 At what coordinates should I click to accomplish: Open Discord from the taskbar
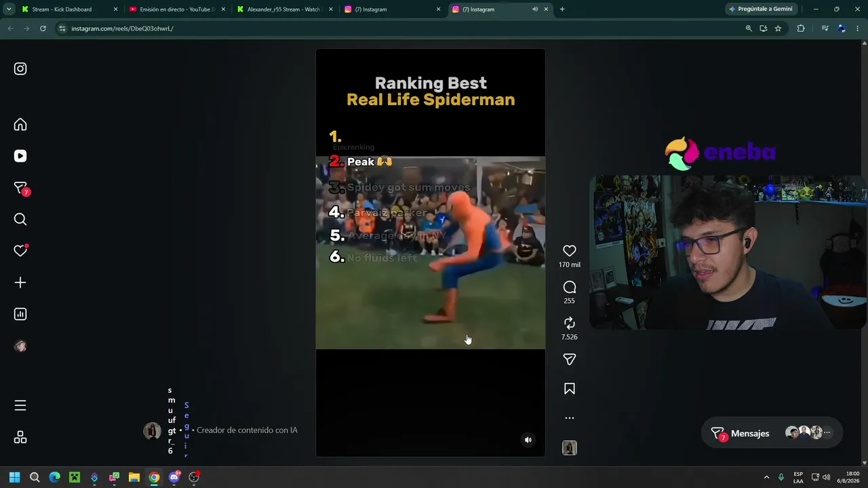tap(174, 477)
